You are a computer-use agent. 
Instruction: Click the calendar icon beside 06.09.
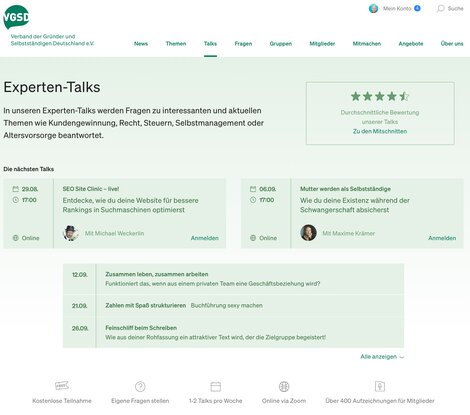(253, 189)
